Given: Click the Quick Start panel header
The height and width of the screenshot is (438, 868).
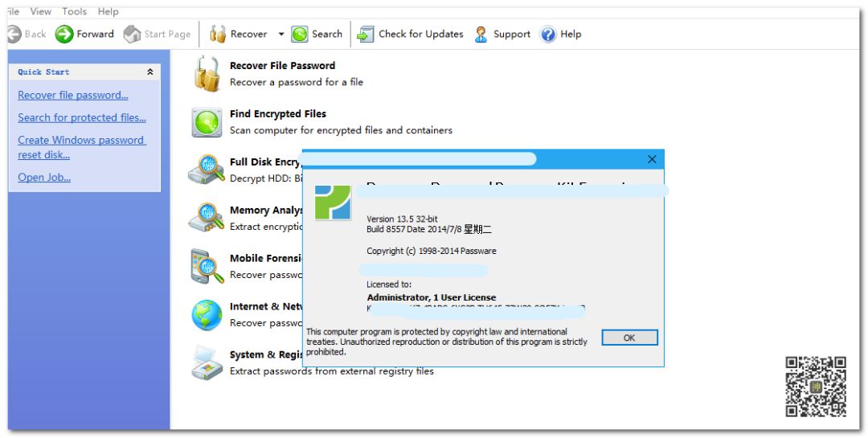Looking at the screenshot, I should coord(84,72).
